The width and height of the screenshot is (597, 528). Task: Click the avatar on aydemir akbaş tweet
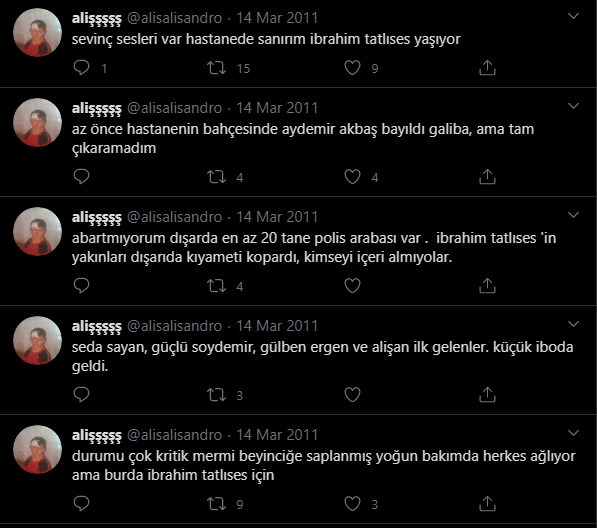[37, 123]
